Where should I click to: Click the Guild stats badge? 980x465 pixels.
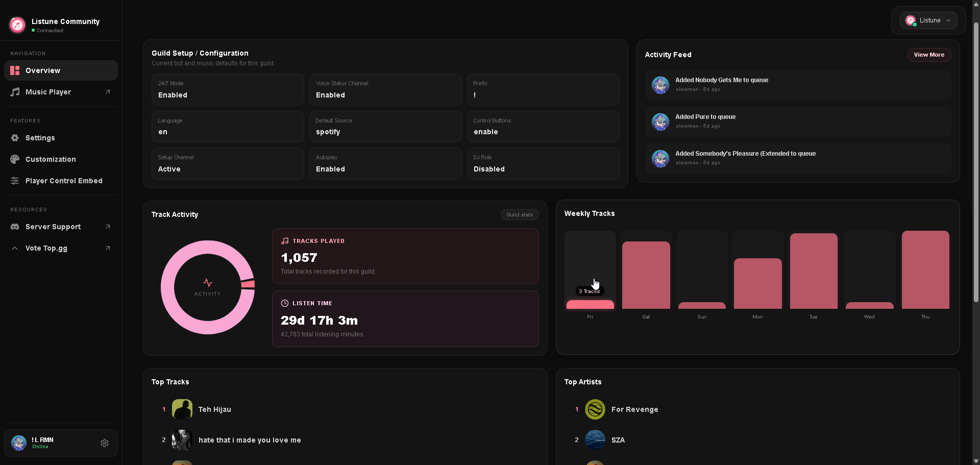tap(520, 215)
